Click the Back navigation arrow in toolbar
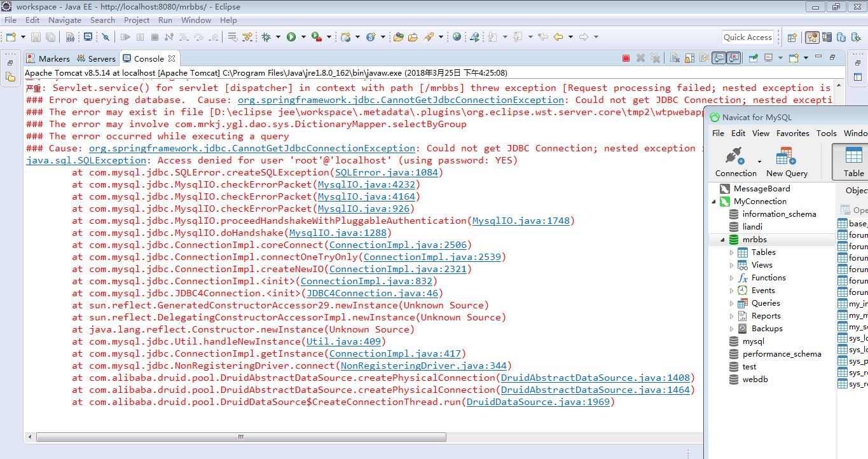The height and width of the screenshot is (459, 868). click(558, 37)
